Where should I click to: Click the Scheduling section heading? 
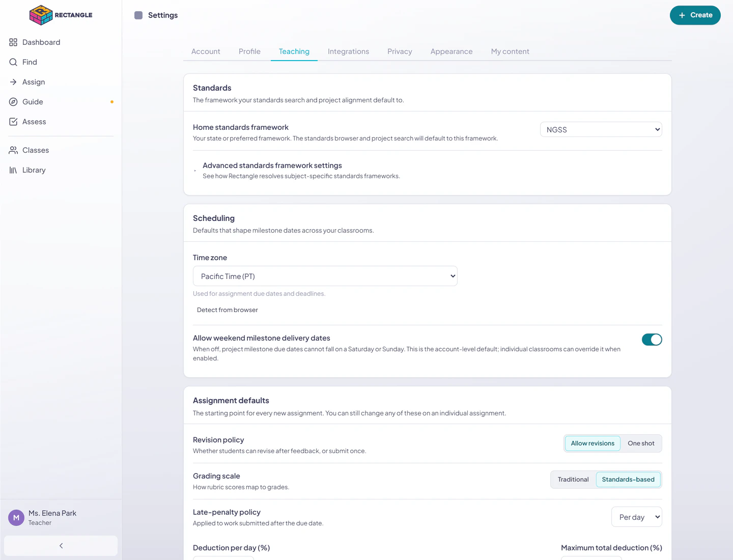pyautogui.click(x=214, y=218)
